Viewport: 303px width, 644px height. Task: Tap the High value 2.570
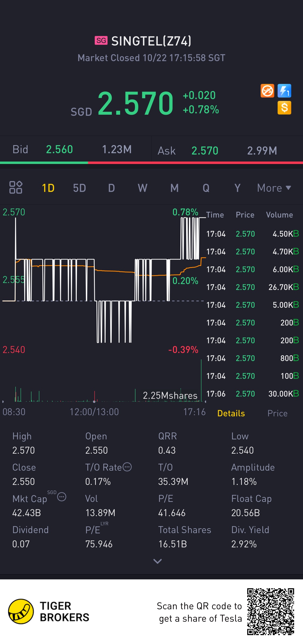(24, 450)
